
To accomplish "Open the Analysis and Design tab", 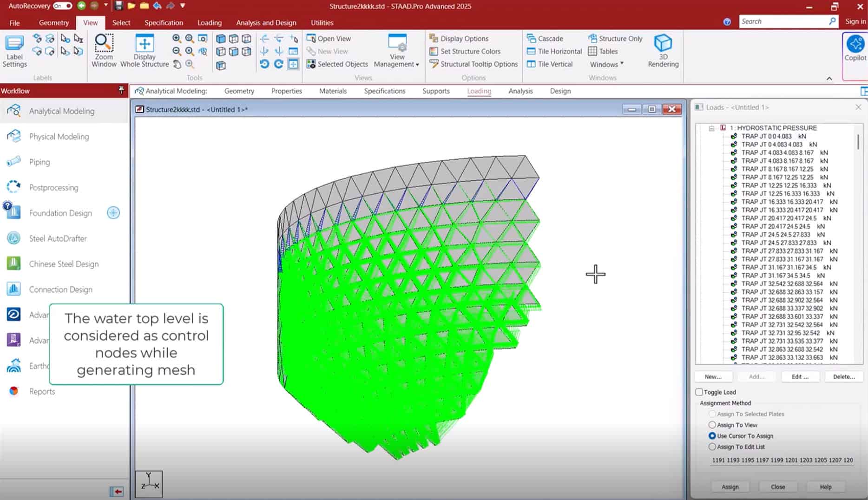I will [266, 22].
